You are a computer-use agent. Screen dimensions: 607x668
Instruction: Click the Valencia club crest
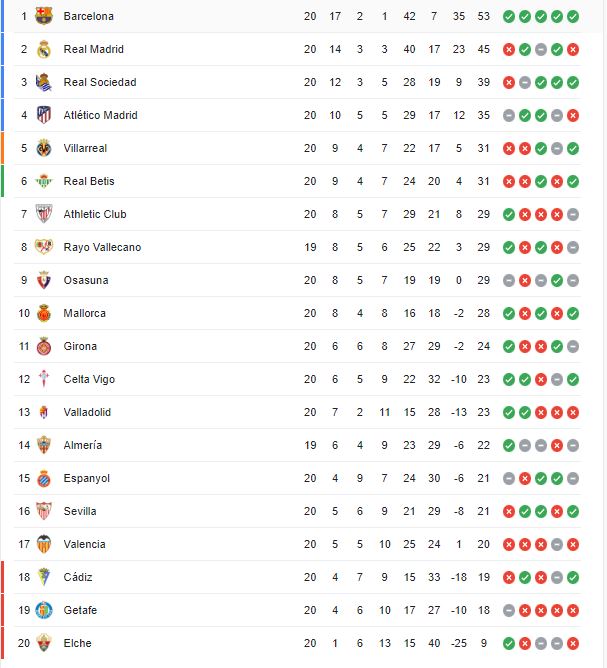pyautogui.click(x=43, y=544)
